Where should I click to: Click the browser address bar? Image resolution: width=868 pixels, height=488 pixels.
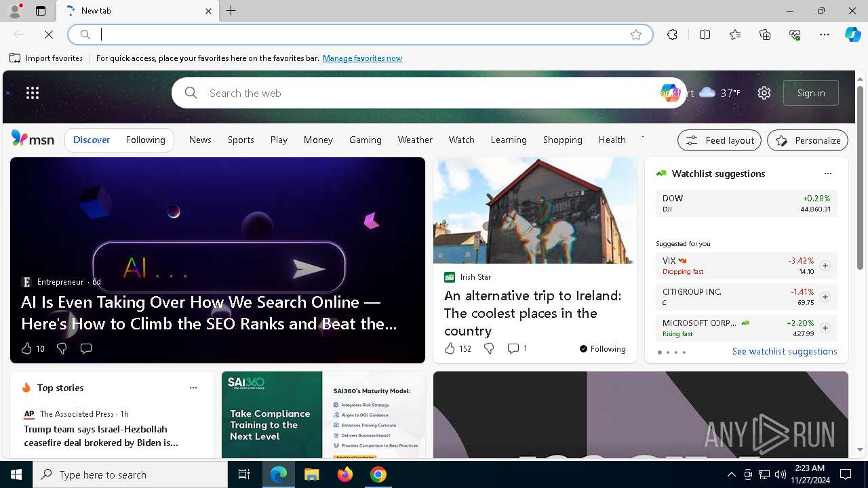(x=359, y=35)
